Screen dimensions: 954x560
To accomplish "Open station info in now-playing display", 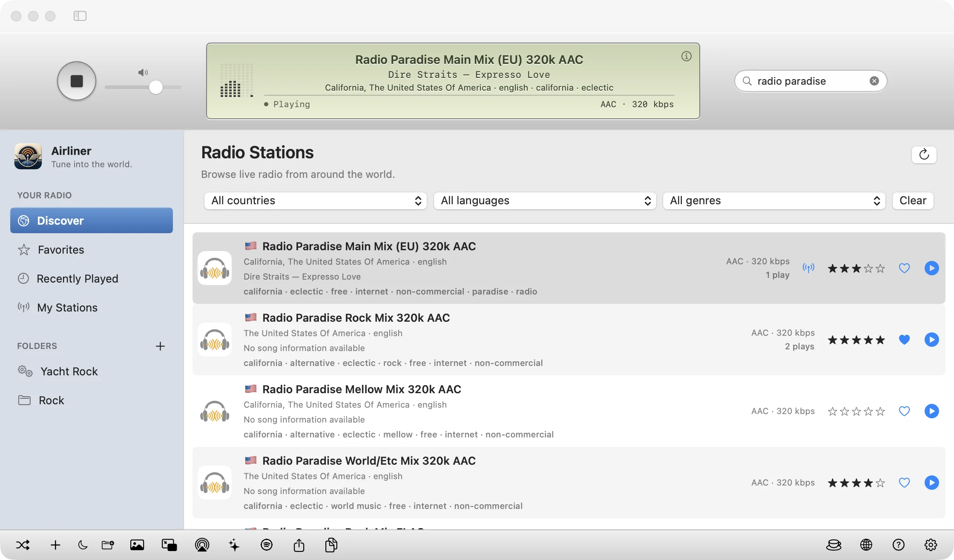I will [x=686, y=56].
